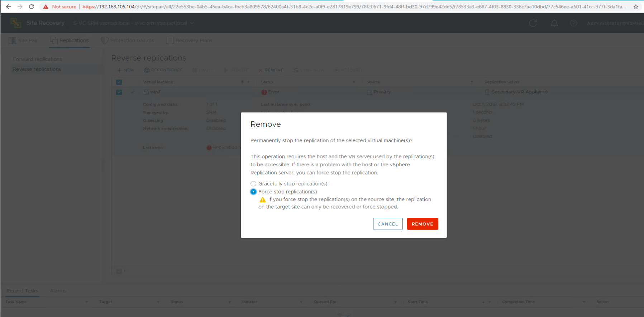Toggle the select-all checkbox in table header

click(119, 82)
